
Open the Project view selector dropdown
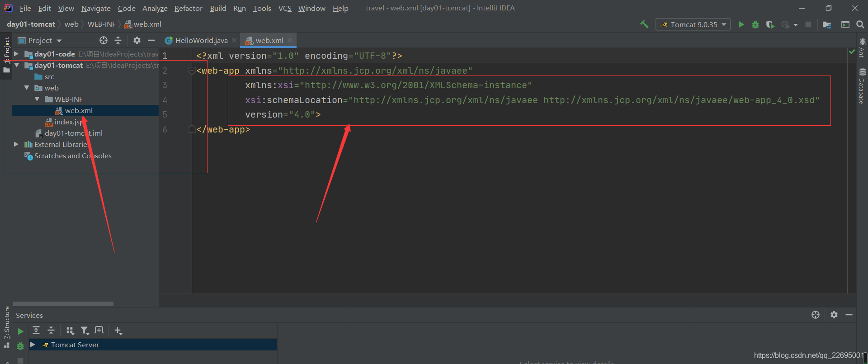tap(40, 40)
